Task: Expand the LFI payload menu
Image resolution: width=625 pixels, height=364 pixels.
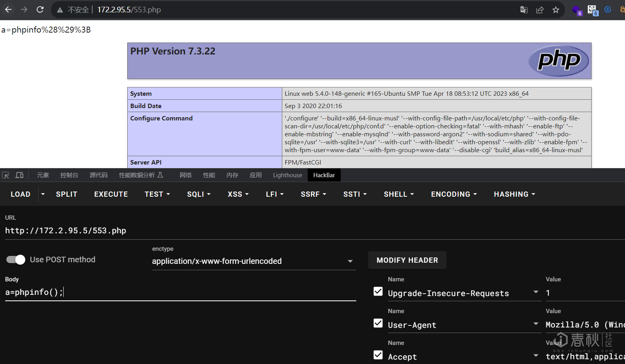Action: (x=275, y=194)
